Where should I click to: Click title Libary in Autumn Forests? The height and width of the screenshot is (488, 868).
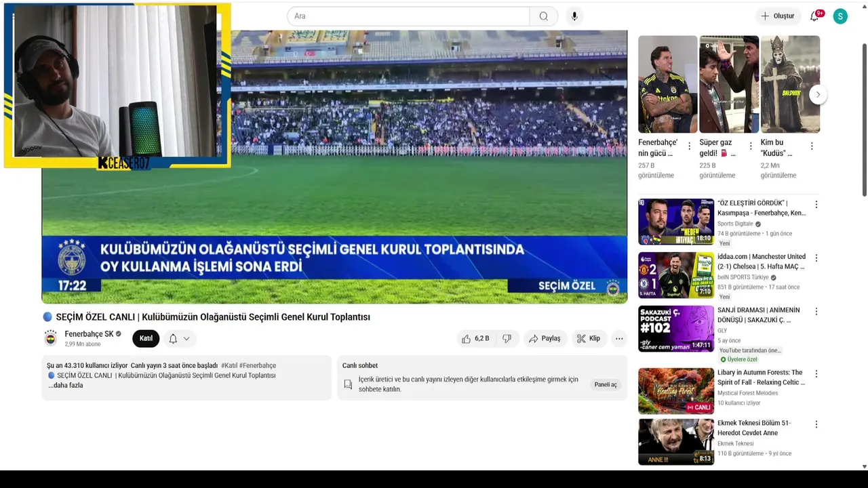[x=762, y=378]
